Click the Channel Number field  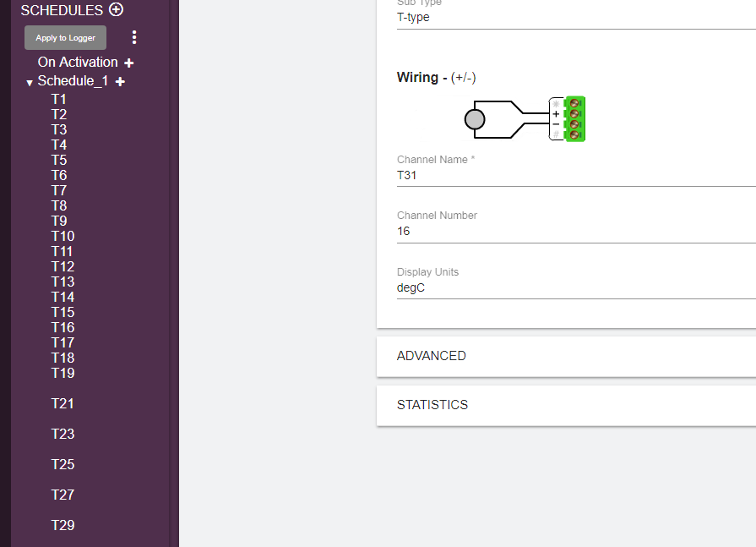pos(574,231)
